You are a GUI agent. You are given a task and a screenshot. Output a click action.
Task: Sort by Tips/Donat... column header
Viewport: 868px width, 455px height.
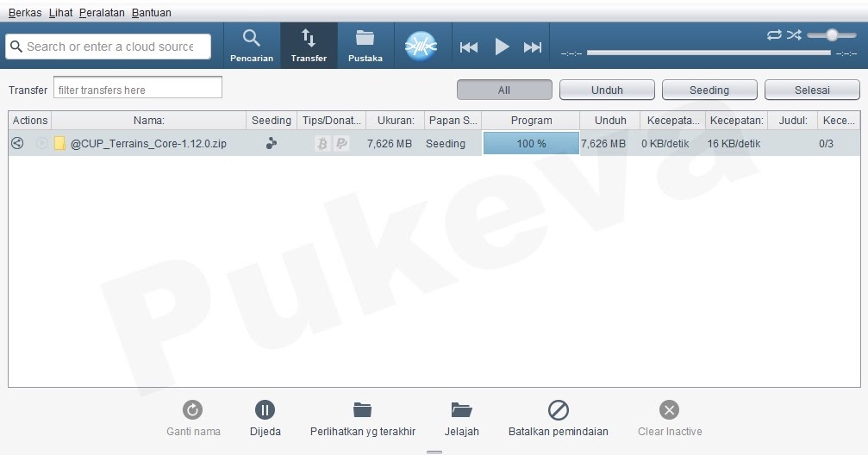tap(331, 120)
